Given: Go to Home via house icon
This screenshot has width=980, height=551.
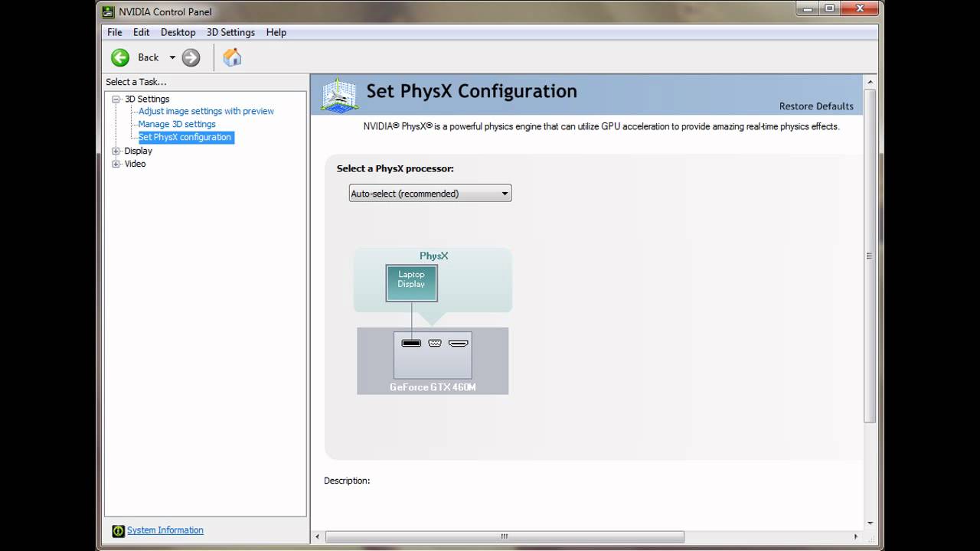Looking at the screenshot, I should 232,57.
